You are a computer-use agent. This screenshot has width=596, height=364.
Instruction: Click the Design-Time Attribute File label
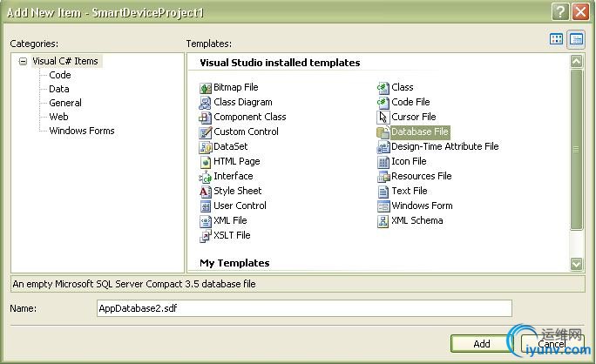click(445, 146)
